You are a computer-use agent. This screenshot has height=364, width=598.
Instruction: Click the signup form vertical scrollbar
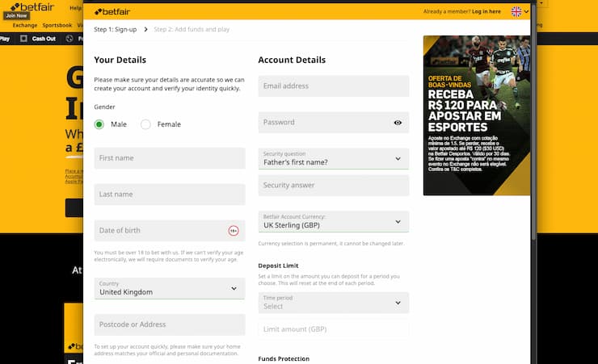[x=533, y=122]
